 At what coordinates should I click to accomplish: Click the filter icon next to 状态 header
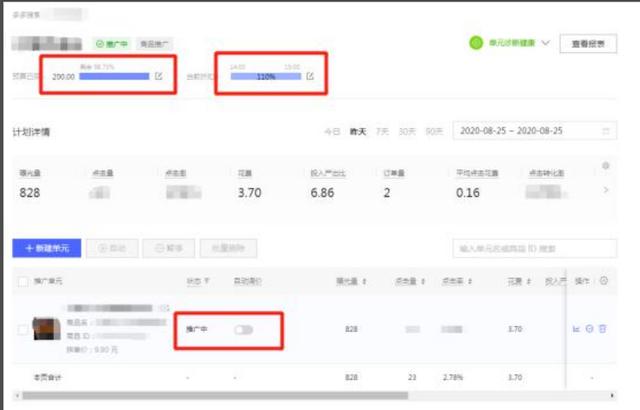207,281
